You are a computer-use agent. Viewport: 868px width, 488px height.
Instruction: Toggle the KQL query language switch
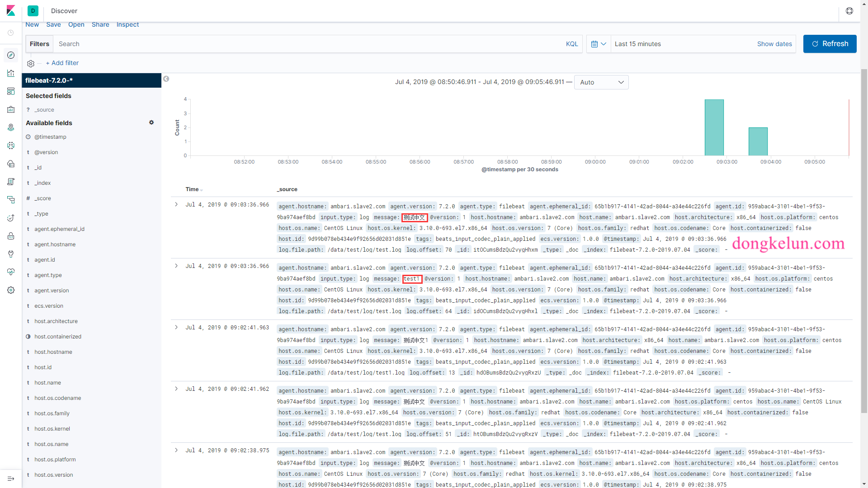(572, 44)
